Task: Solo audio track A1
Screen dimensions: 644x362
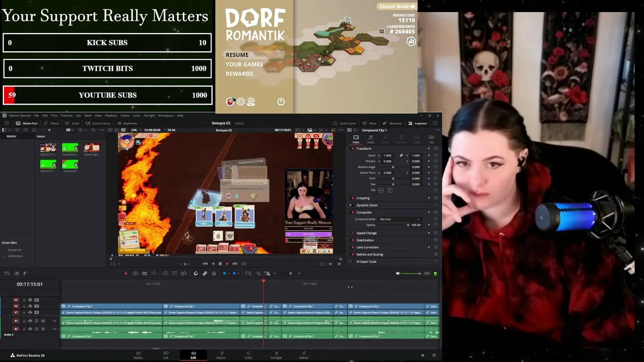Action: [x=37, y=321]
